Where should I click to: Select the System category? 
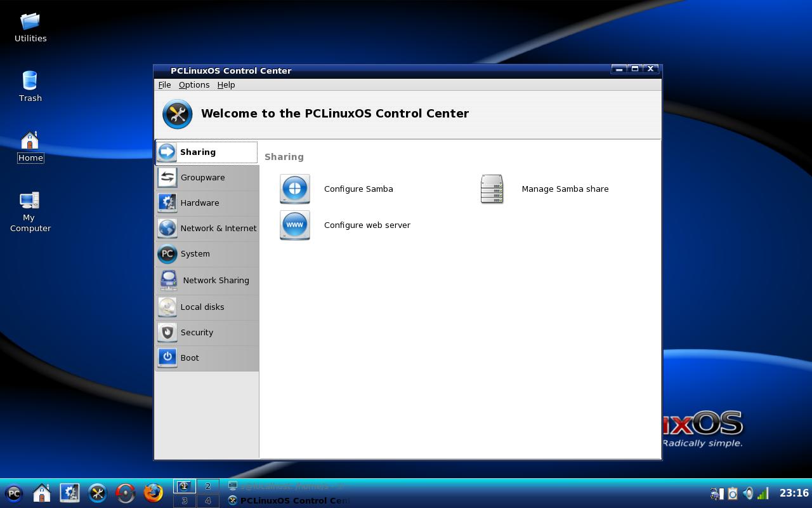[207, 253]
